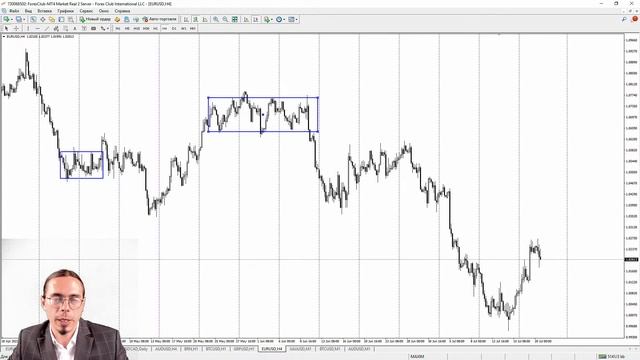
Task: Switch to the BTCUSD,M1 chart tab
Action: pyautogui.click(x=329, y=349)
